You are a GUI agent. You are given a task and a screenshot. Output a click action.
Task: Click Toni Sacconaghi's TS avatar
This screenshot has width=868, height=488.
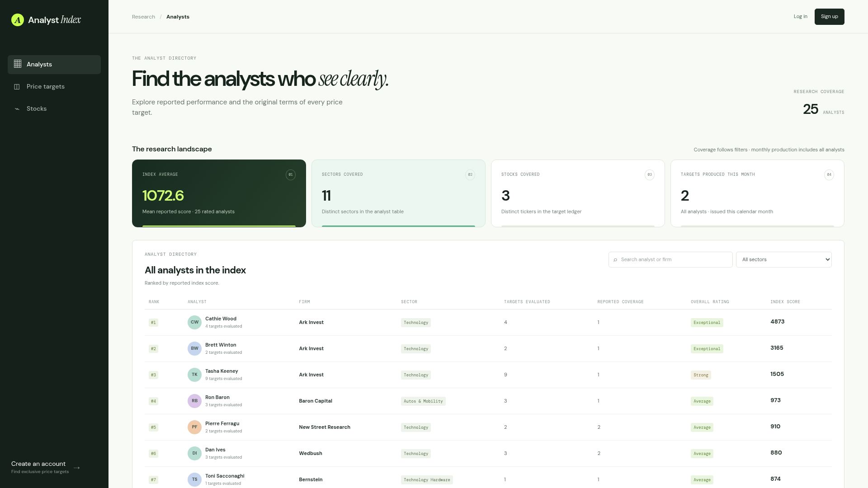tap(194, 480)
